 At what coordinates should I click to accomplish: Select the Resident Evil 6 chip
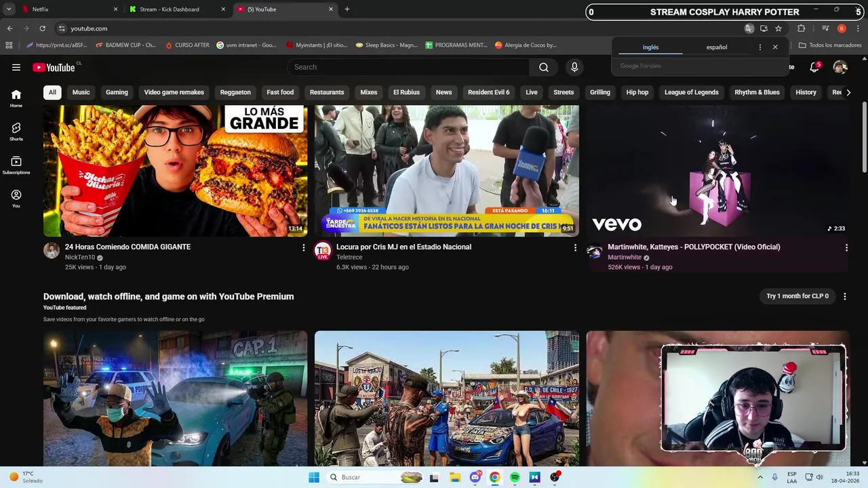pyautogui.click(x=488, y=92)
